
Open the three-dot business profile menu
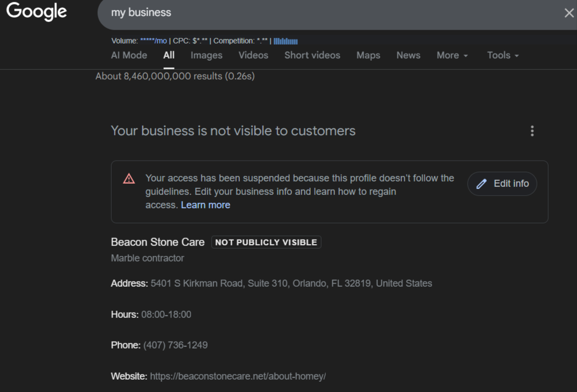click(532, 131)
